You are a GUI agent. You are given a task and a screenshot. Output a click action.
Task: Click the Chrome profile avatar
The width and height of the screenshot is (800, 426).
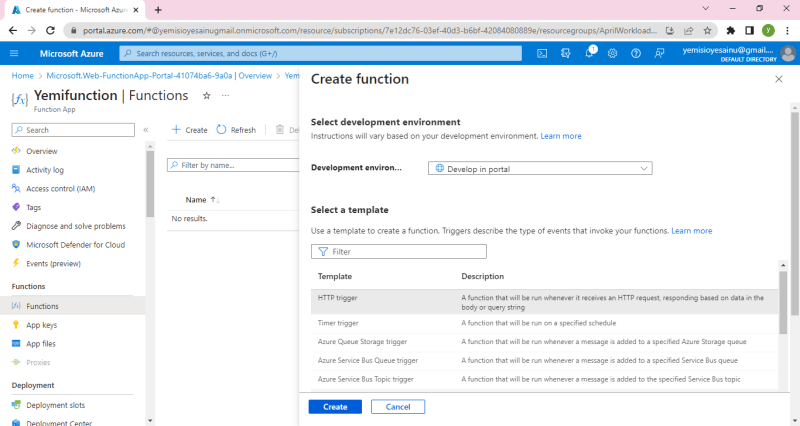click(768, 31)
